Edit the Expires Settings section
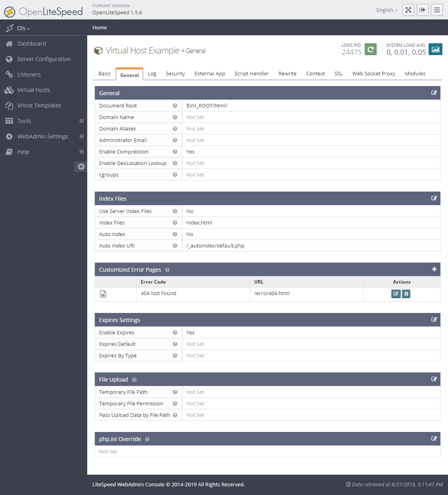The image size is (448, 495). click(434, 320)
